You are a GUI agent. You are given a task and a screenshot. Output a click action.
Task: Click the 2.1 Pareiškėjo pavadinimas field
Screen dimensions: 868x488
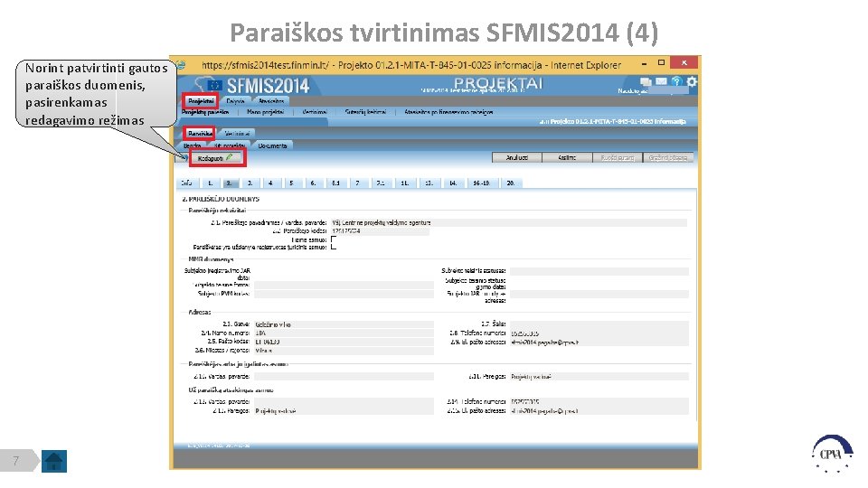pos(509,222)
